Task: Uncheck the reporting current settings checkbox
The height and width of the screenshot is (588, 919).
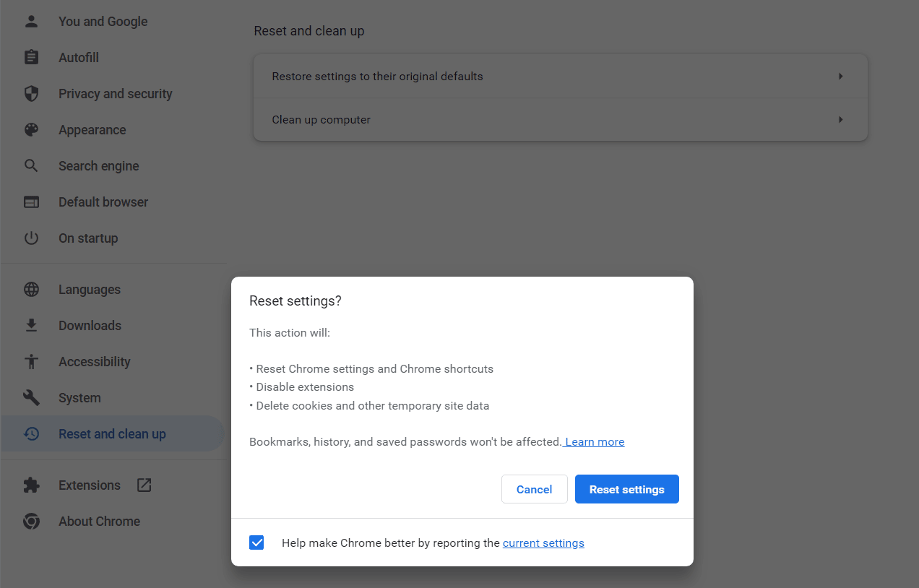Action: tap(256, 542)
